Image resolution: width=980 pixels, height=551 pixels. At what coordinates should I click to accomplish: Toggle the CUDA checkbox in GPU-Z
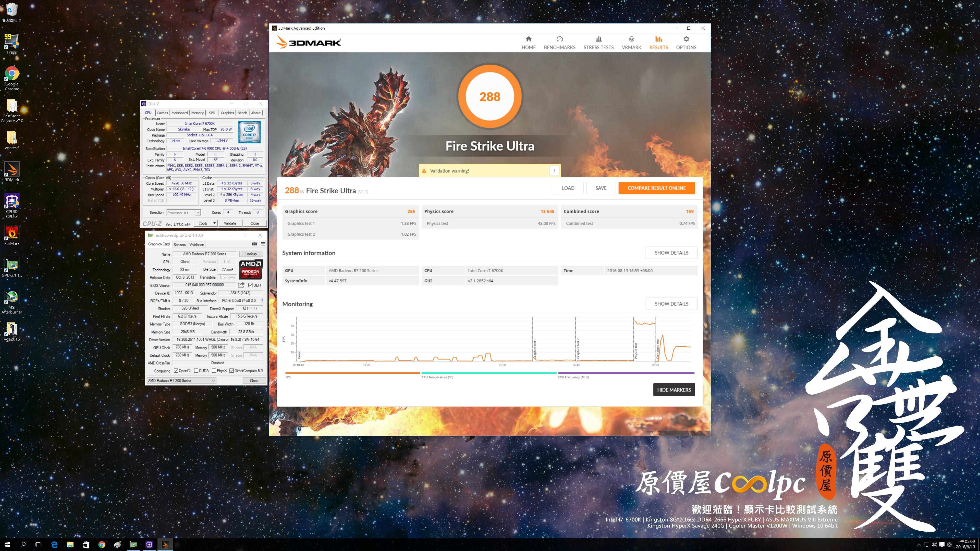(196, 370)
